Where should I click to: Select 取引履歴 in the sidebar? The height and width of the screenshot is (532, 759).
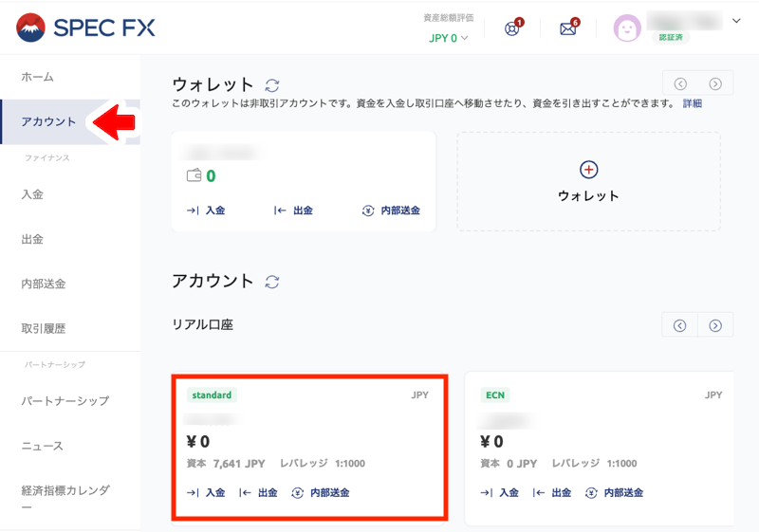point(44,329)
